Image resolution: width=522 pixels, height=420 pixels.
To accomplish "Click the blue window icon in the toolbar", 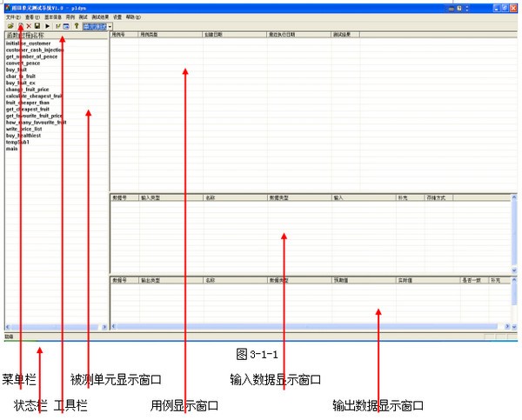I will [66, 26].
